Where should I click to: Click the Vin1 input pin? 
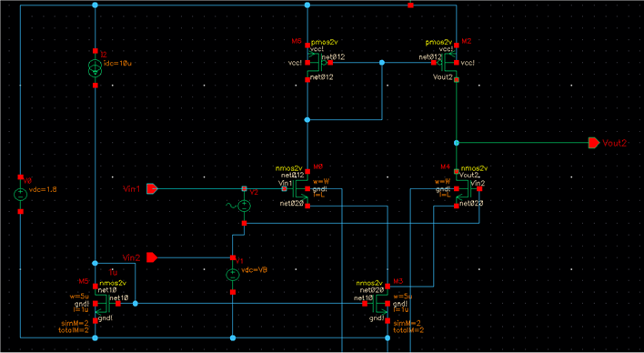coord(152,189)
